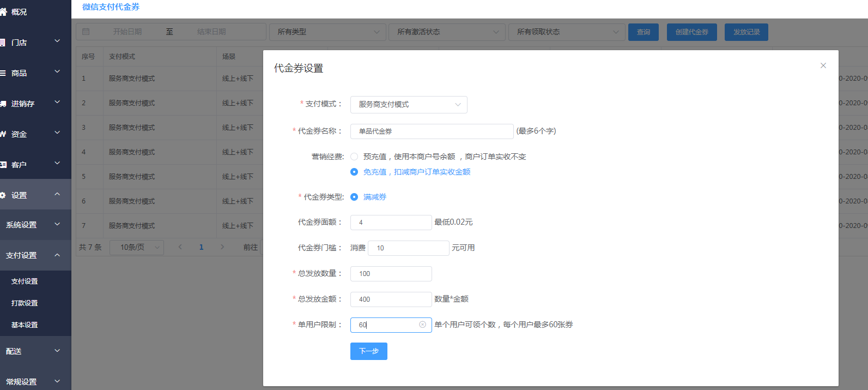The image size is (868, 390).
Task: Open the 基本设置 sidebar menu item
Action: [25, 325]
